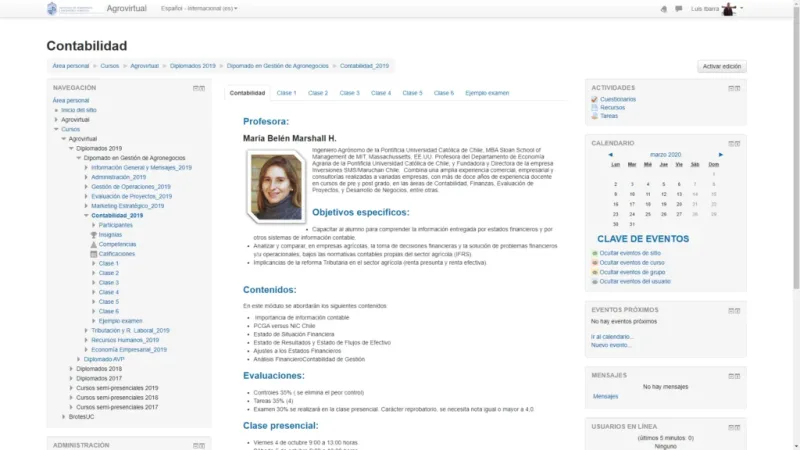Image resolution: width=800 pixels, height=450 pixels.
Task: Collapse the Cursos tree node
Action: point(56,130)
